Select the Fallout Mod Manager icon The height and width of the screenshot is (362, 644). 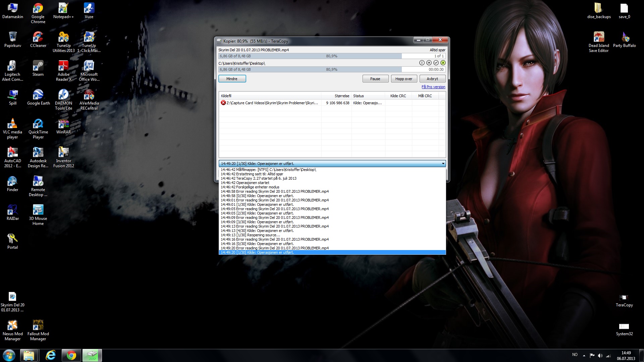coord(38,330)
